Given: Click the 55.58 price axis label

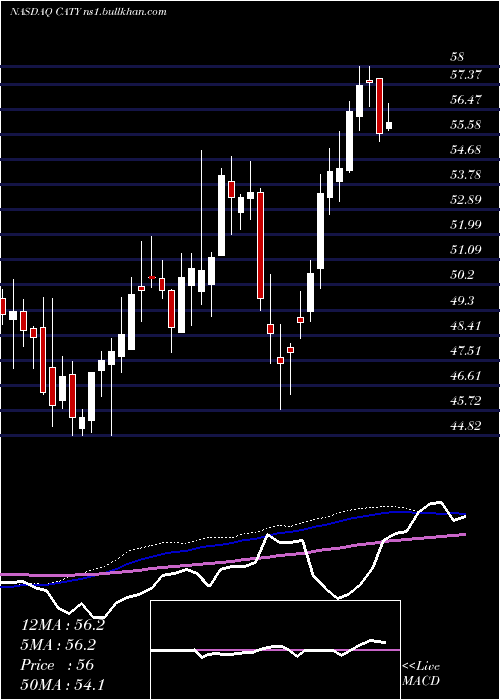Looking at the screenshot, I should pos(466,125).
